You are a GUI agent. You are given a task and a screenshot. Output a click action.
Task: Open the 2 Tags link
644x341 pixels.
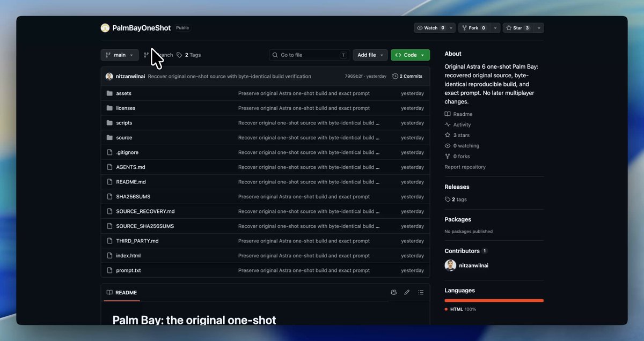[189, 55]
